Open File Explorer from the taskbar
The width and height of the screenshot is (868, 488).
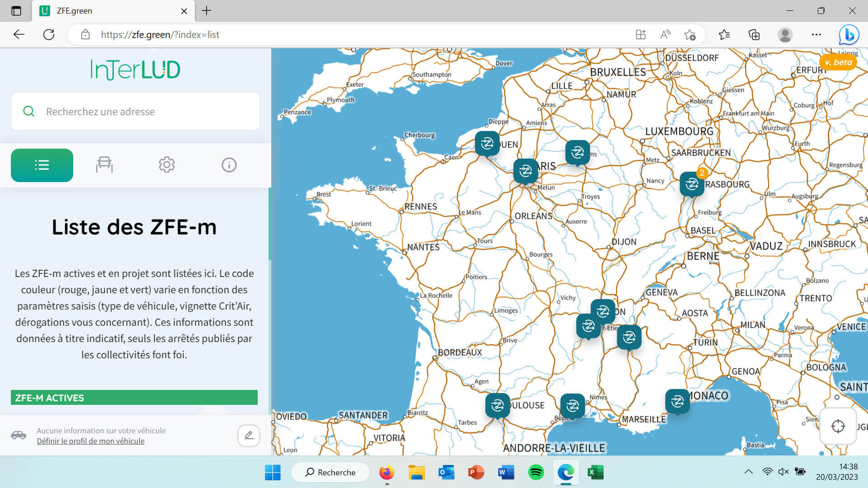tap(416, 473)
